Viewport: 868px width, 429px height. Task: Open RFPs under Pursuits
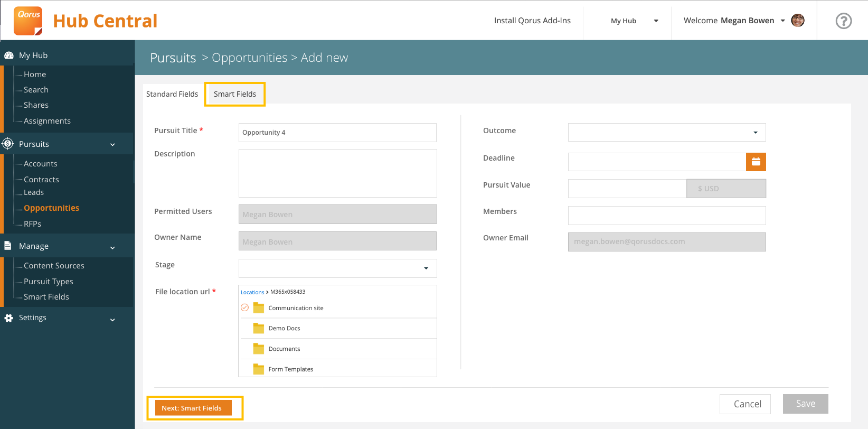point(32,224)
